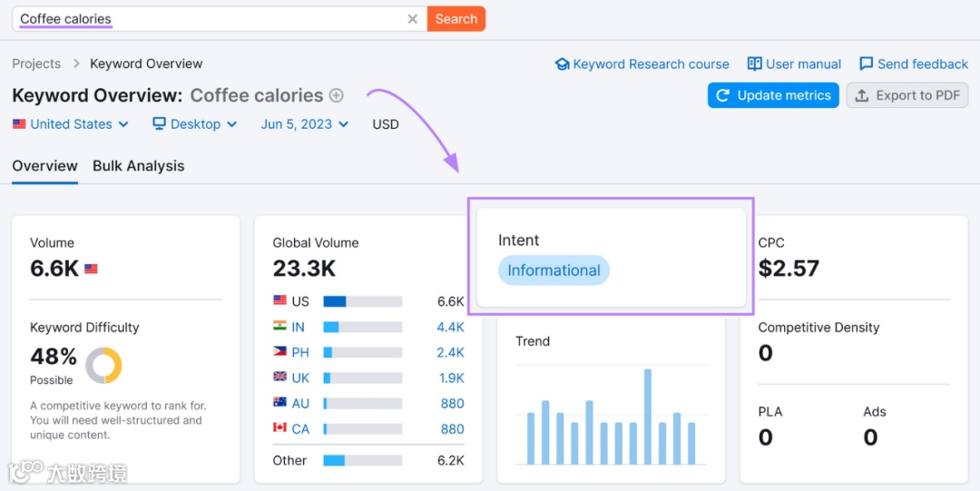Click the Export to PDF button
The image size is (980, 491).
tap(907, 95)
